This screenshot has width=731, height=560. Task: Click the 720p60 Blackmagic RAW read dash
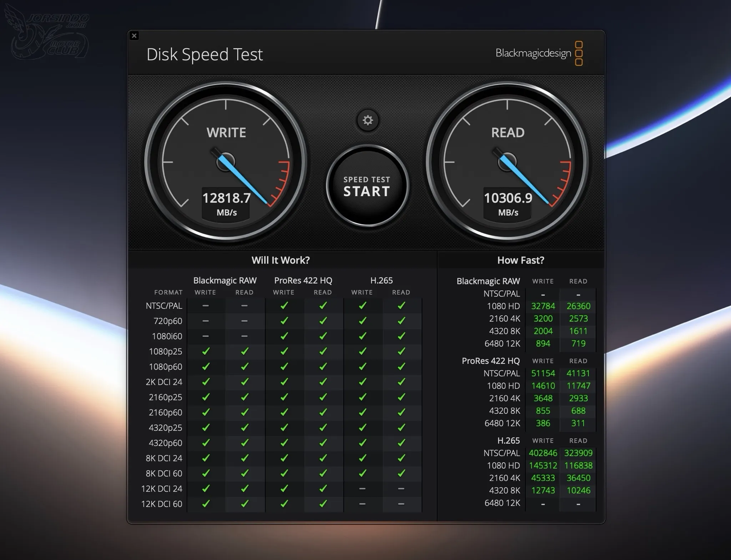(x=244, y=321)
